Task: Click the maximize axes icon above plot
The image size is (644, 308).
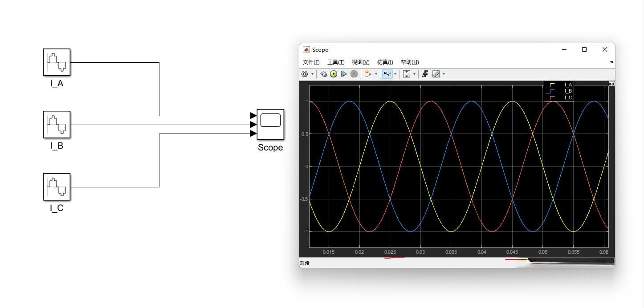Action: 612,83
